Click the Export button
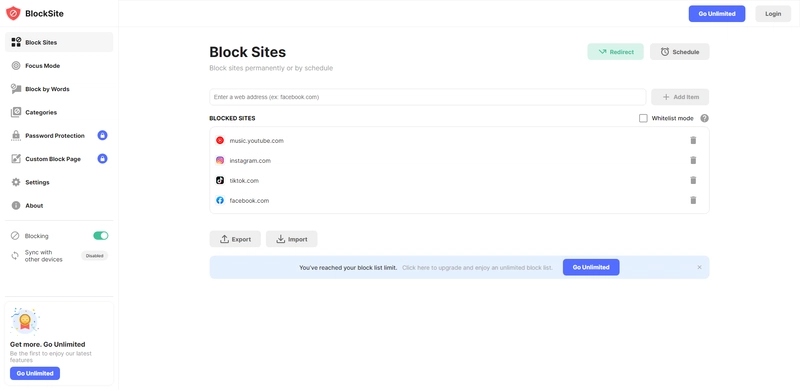The height and width of the screenshot is (390, 800). 235,239
